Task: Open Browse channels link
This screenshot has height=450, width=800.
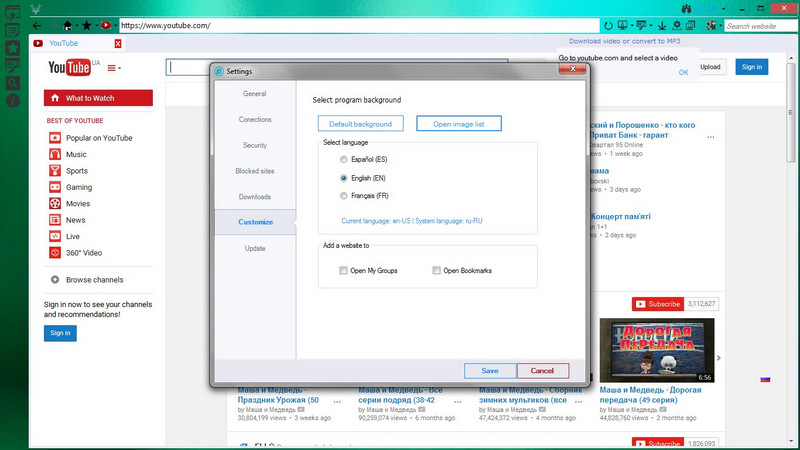Action: click(x=94, y=280)
